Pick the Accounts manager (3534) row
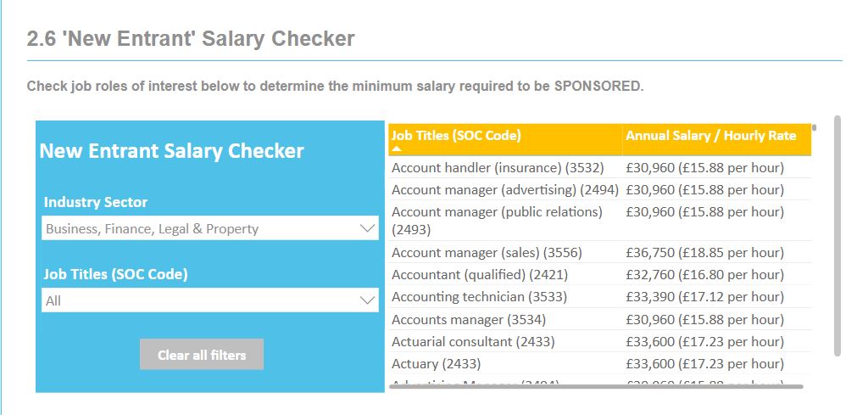Viewport: 868px width, 415px height. [x=468, y=319]
